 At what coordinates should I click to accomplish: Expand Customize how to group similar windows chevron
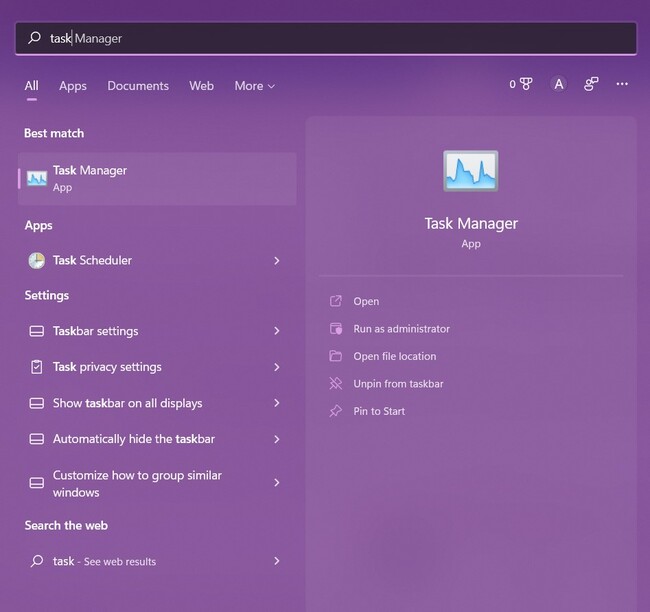click(x=276, y=483)
